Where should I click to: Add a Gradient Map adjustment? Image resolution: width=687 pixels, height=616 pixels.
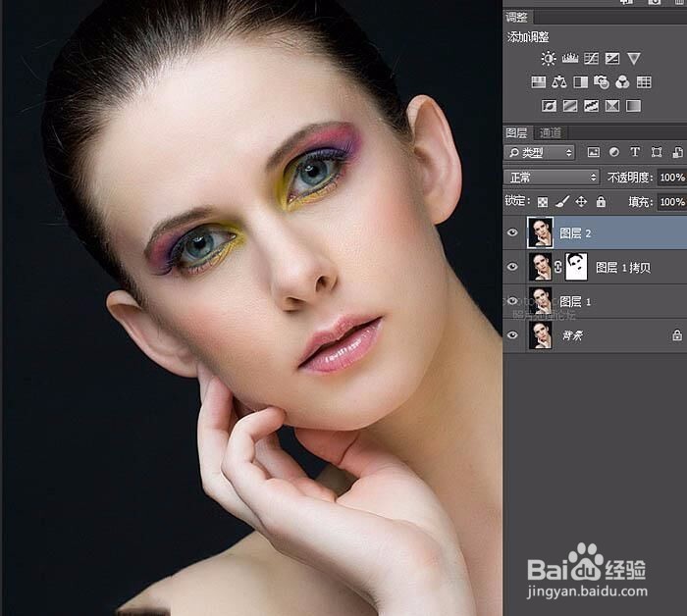point(634,106)
